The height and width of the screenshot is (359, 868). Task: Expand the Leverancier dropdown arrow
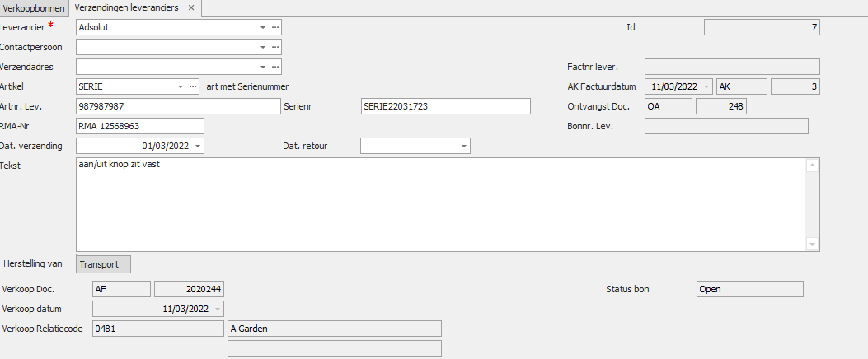[x=263, y=27]
